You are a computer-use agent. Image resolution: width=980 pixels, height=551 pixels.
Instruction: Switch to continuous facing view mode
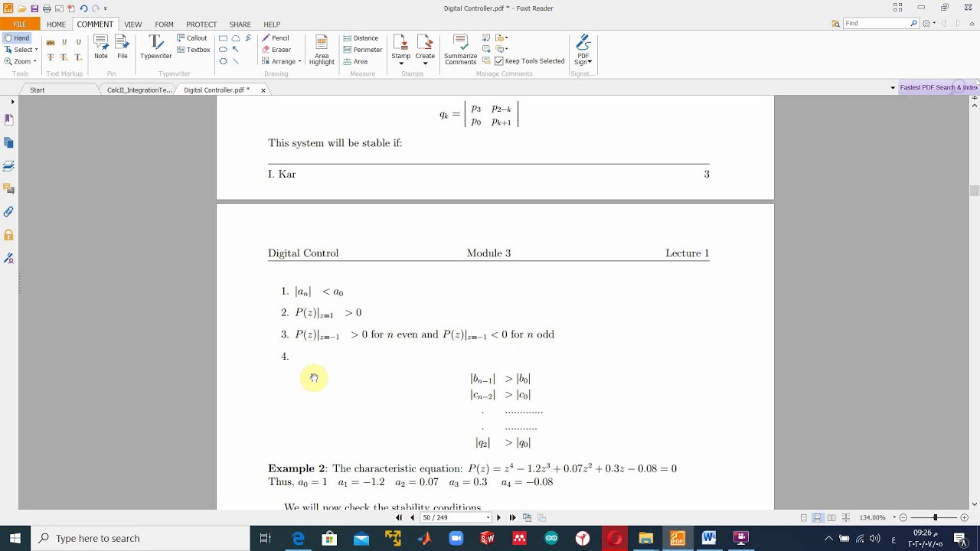(845, 518)
